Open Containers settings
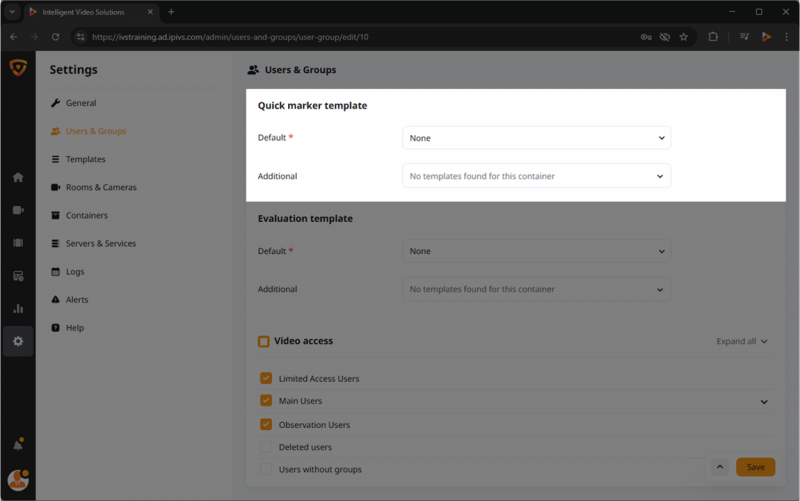 coord(86,215)
